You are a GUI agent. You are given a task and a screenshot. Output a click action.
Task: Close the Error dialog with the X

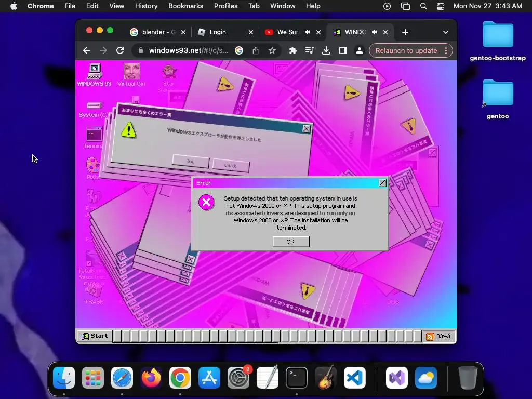point(382,183)
